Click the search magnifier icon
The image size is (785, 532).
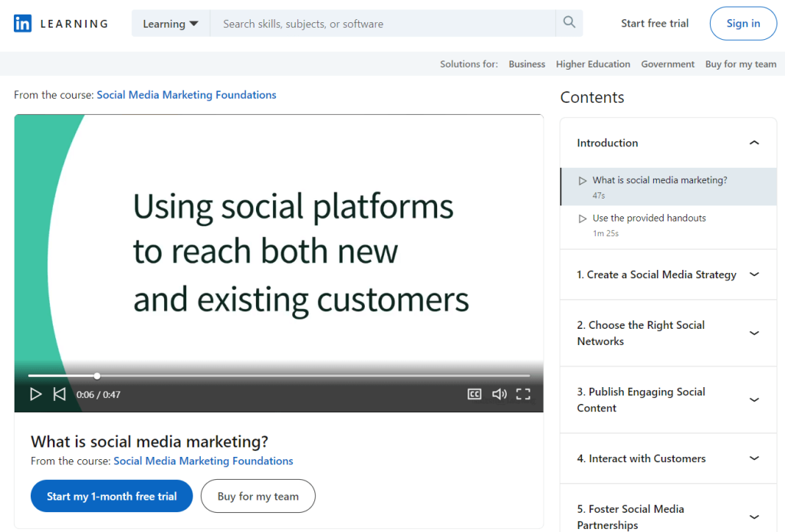(569, 23)
